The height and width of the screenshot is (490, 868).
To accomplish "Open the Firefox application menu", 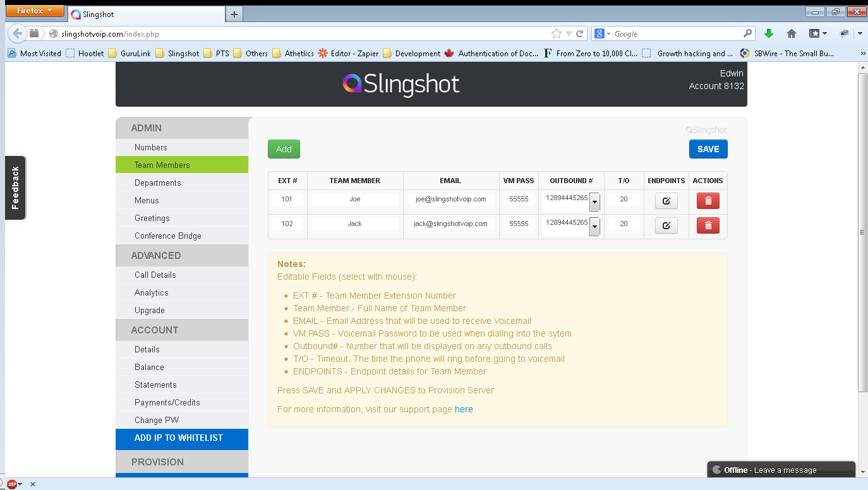I will coord(35,11).
